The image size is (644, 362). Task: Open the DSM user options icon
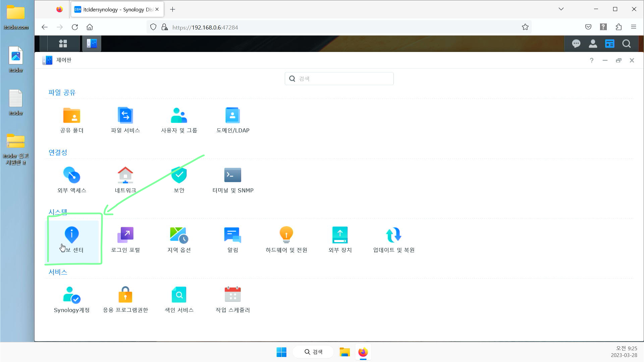click(x=593, y=44)
